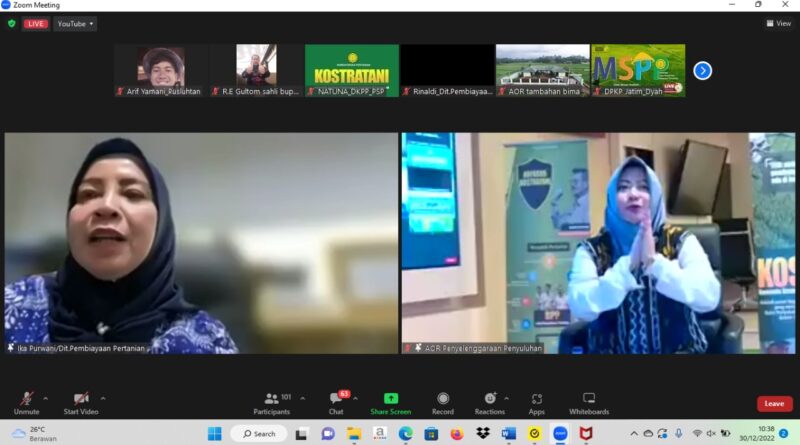The width and height of the screenshot is (800, 445).
Task: Click the green Share Screen icon
Action: click(390, 399)
